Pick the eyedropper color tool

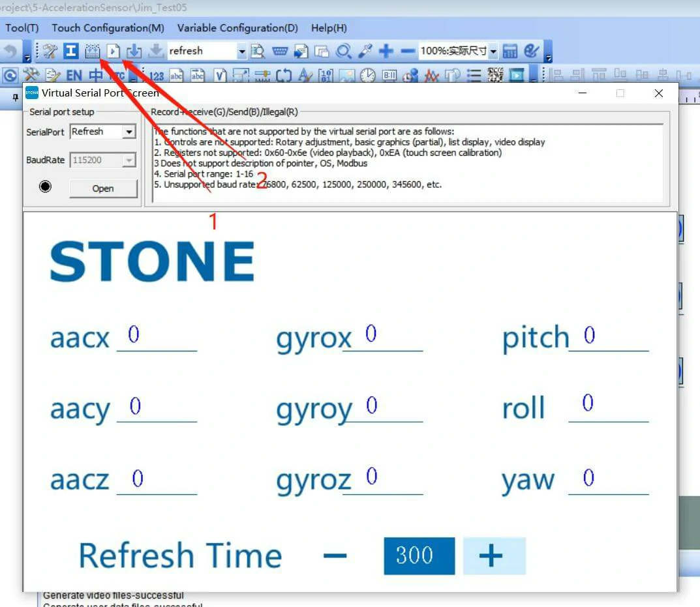click(x=365, y=52)
